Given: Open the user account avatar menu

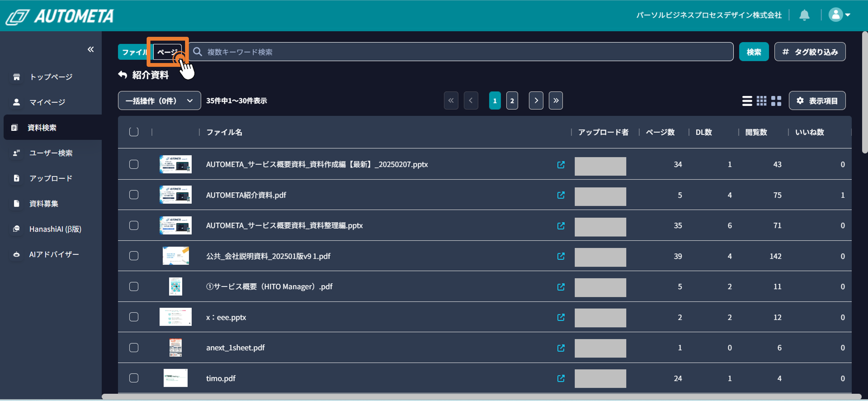Looking at the screenshot, I should (x=839, y=15).
